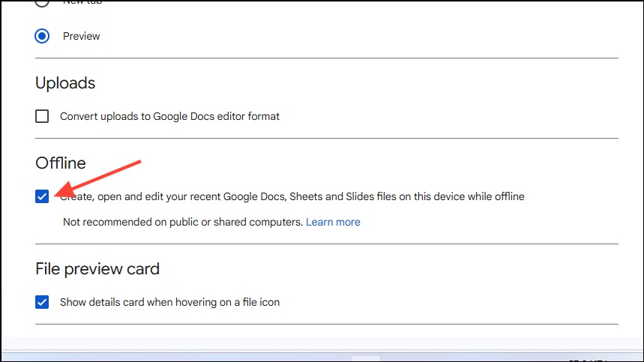Click the Preview option label
Image resolution: width=644 pixels, height=362 pixels.
point(81,36)
